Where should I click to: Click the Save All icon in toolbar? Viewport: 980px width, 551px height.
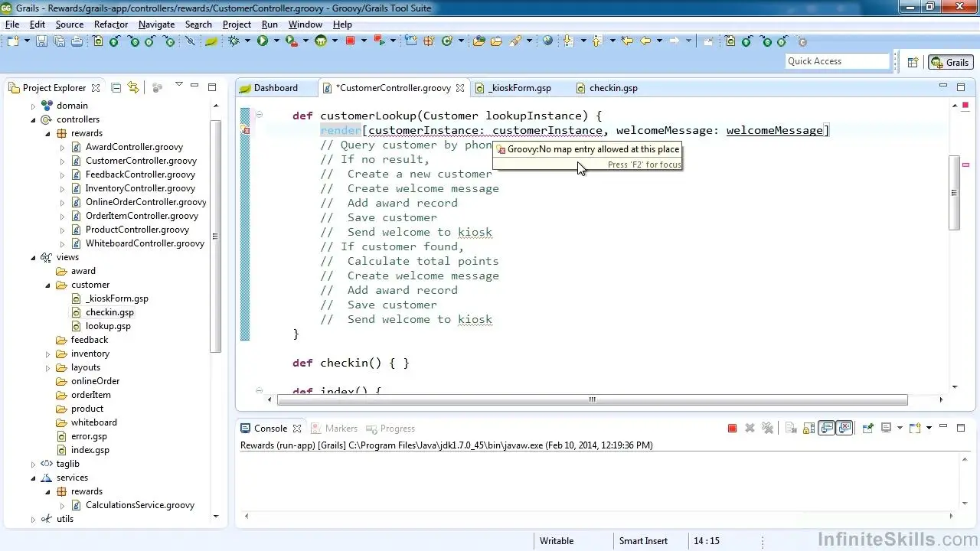pos(59,41)
